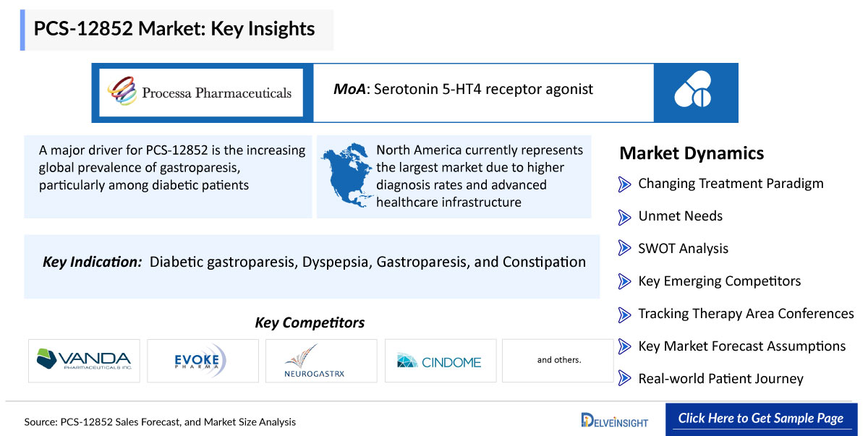The image size is (868, 436).
Task: Click the Key Indication panel
Action: (312, 263)
